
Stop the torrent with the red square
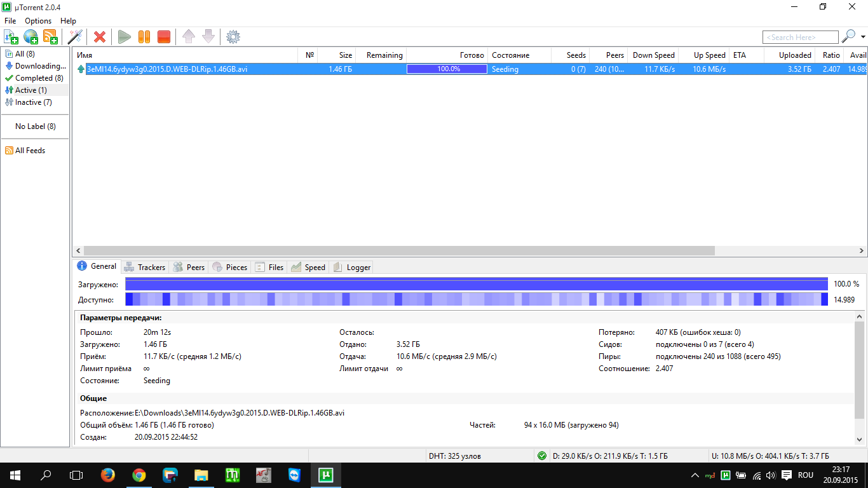[x=164, y=37]
